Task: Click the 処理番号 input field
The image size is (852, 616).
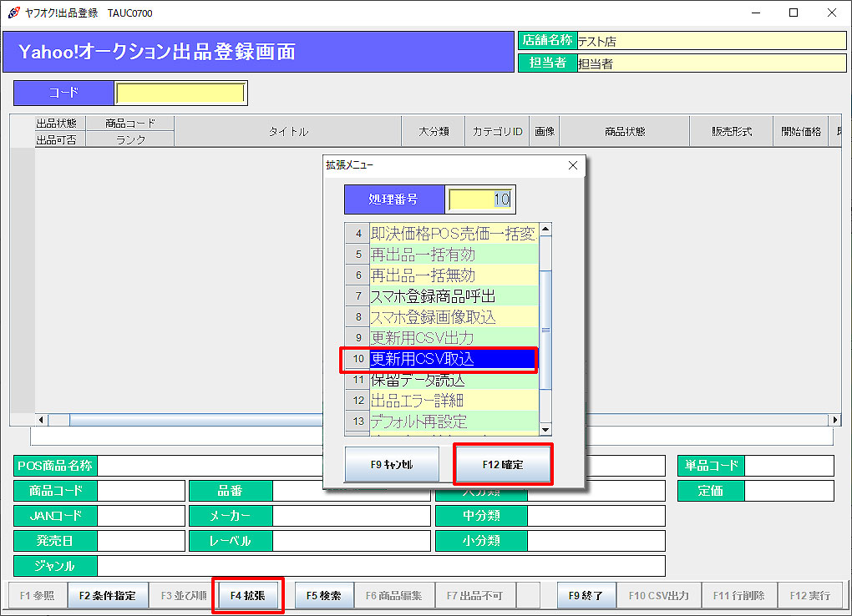Action: pyautogui.click(x=480, y=199)
